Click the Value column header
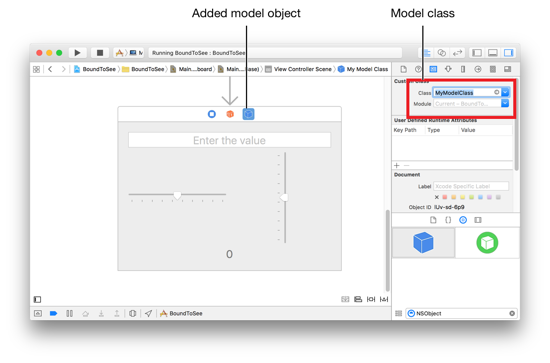The width and height of the screenshot is (550, 363). coord(468,130)
